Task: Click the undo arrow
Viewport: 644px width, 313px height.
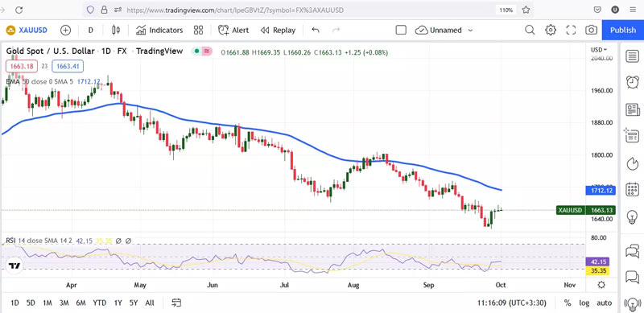Action: click(316, 30)
